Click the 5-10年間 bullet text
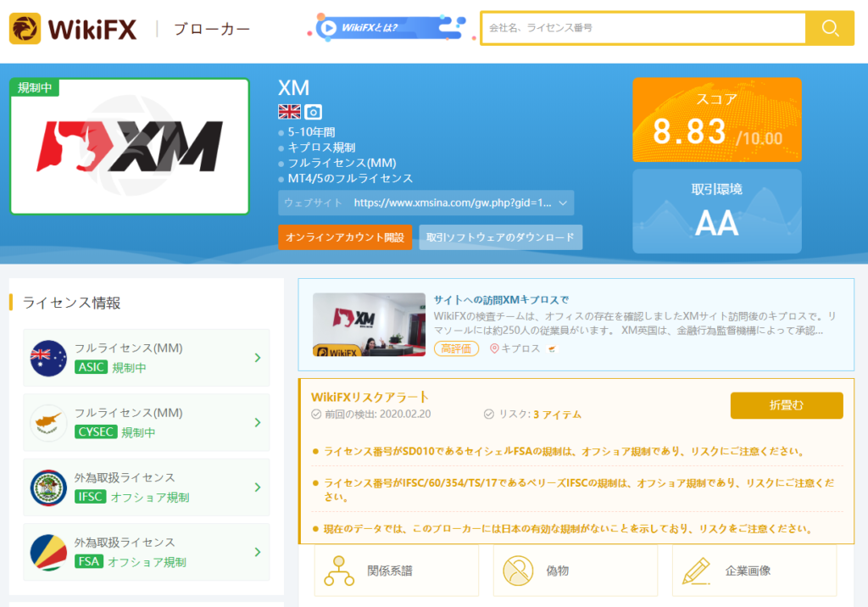Viewport: 868px width, 607px height. pyautogui.click(x=311, y=131)
